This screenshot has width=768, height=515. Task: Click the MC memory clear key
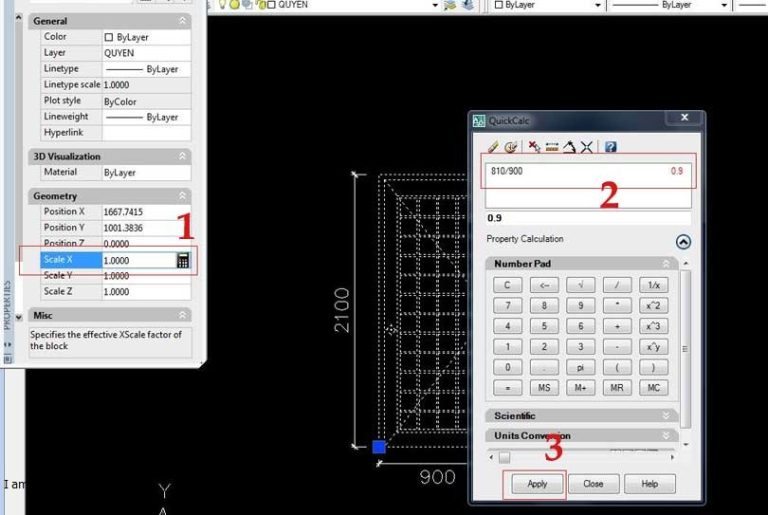pyautogui.click(x=653, y=388)
